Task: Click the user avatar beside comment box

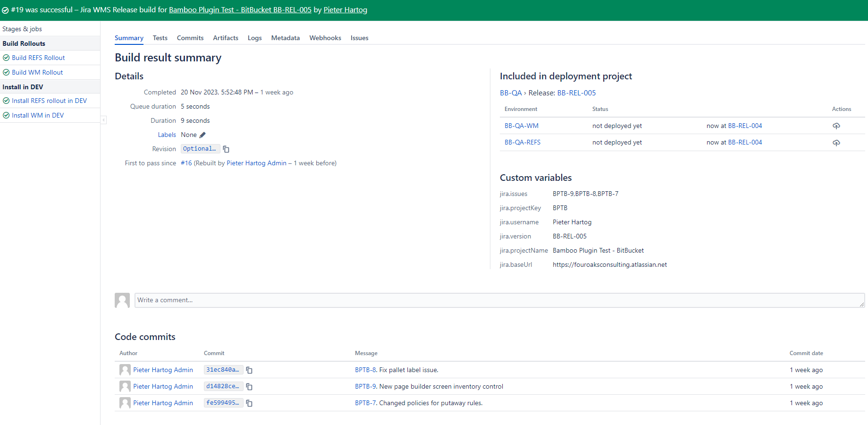Action: click(122, 300)
